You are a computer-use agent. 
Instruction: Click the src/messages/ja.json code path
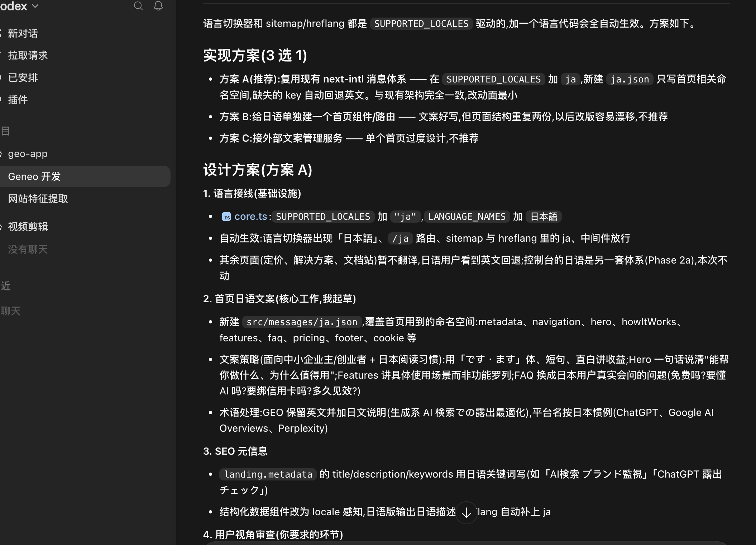click(x=302, y=322)
